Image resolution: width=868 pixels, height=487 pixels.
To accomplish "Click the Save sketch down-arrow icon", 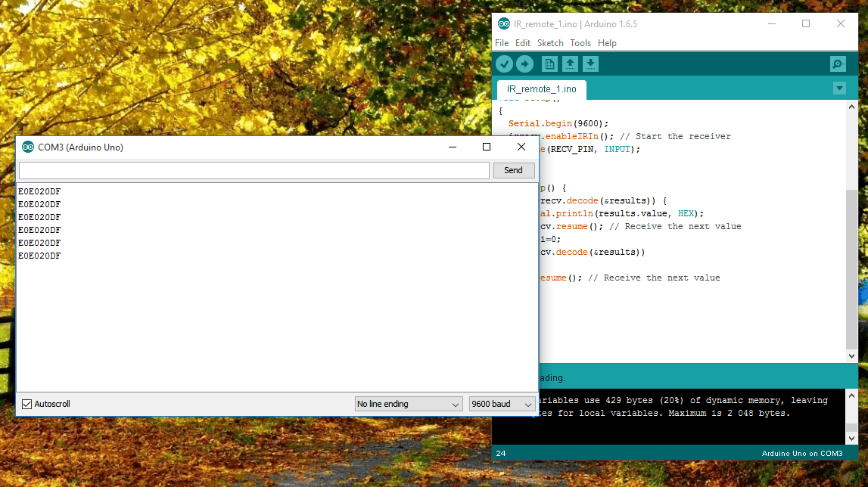I will point(591,64).
